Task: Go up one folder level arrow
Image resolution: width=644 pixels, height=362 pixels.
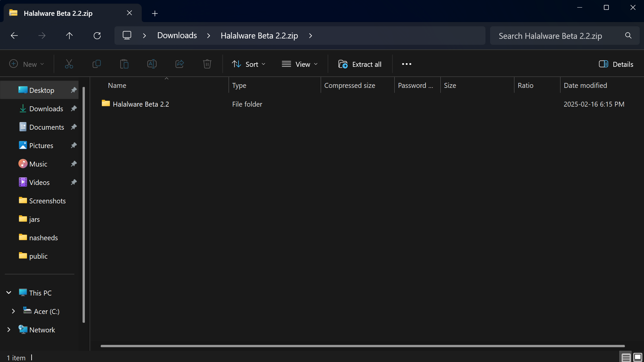Action: (69, 36)
